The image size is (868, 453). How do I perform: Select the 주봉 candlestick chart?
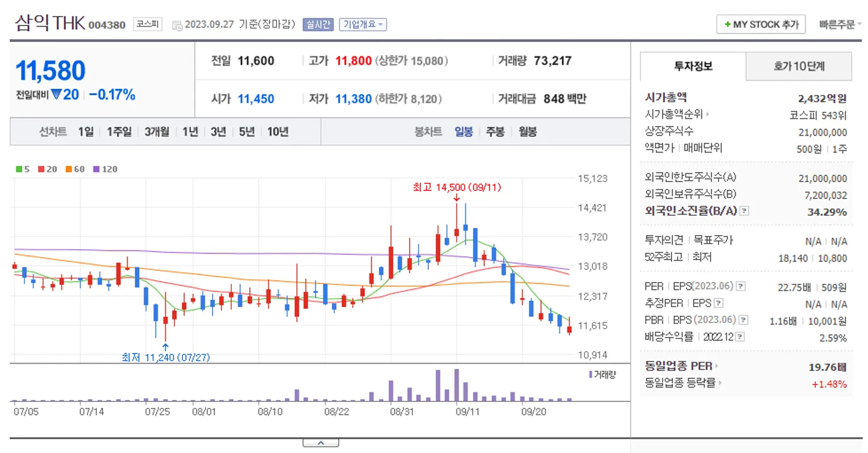495,132
